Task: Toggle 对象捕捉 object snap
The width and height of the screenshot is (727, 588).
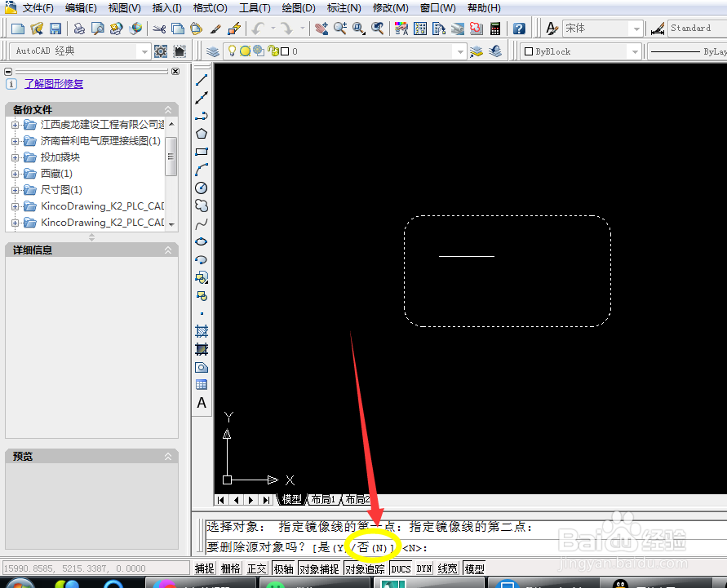Action: coord(319,568)
